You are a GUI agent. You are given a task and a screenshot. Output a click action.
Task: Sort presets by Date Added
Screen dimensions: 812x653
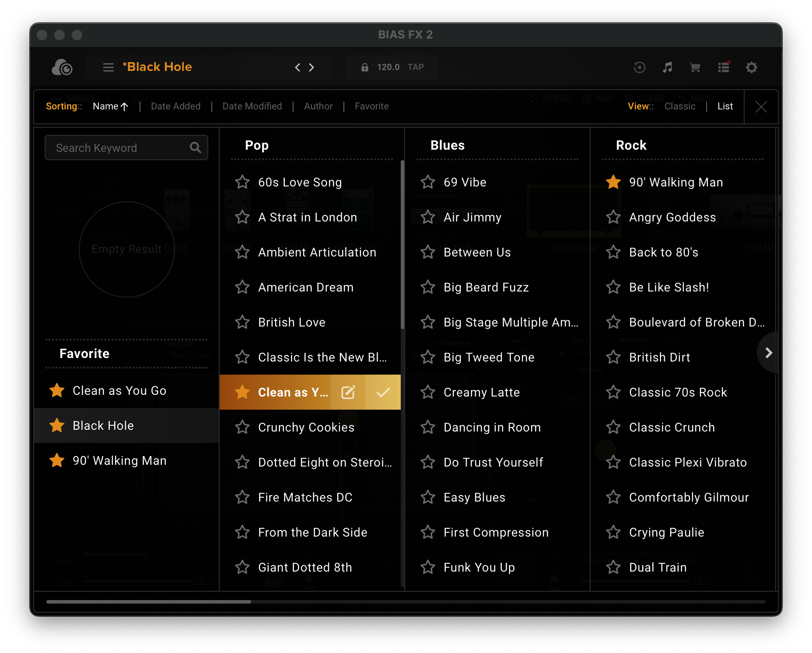pos(175,106)
